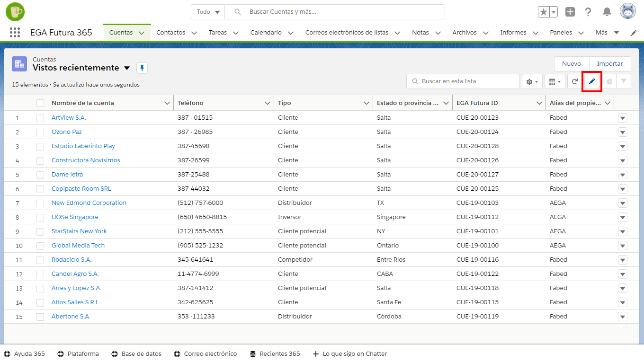
Task: Click the global actions plus icon
Action: pyautogui.click(x=570, y=12)
